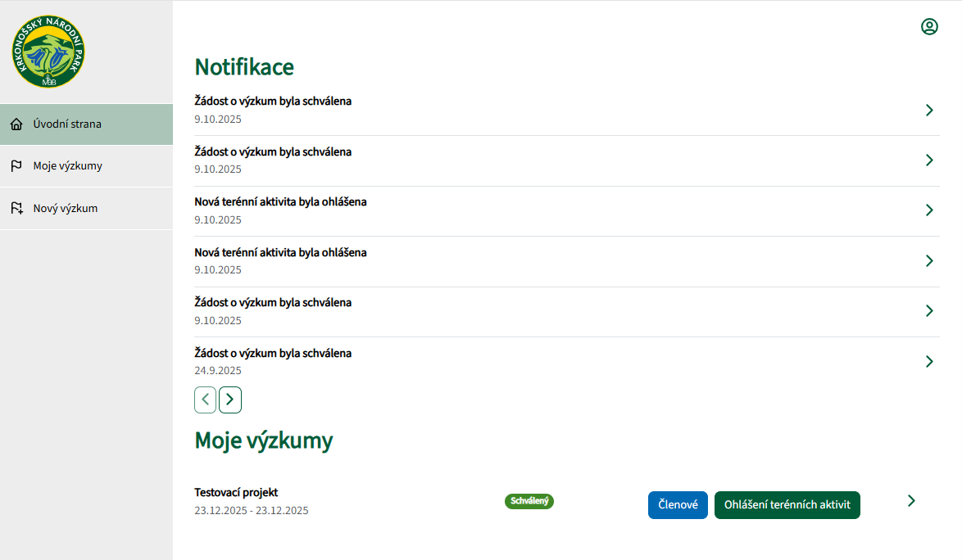Viewport: 962px width, 560px height.
Task: Open Nový výzkum sidebar item
Action: click(x=66, y=209)
